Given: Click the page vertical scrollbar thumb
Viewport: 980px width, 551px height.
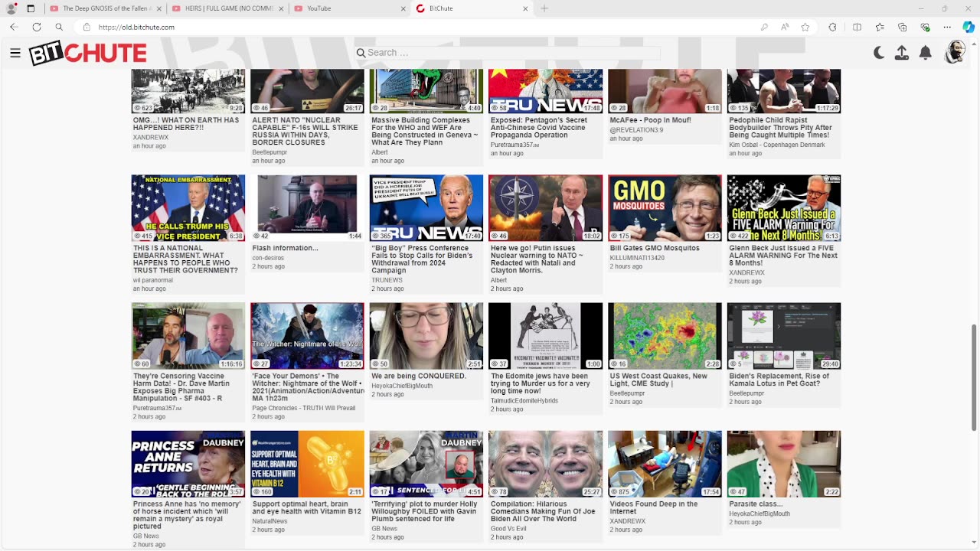Looking at the screenshot, I should 974,377.
